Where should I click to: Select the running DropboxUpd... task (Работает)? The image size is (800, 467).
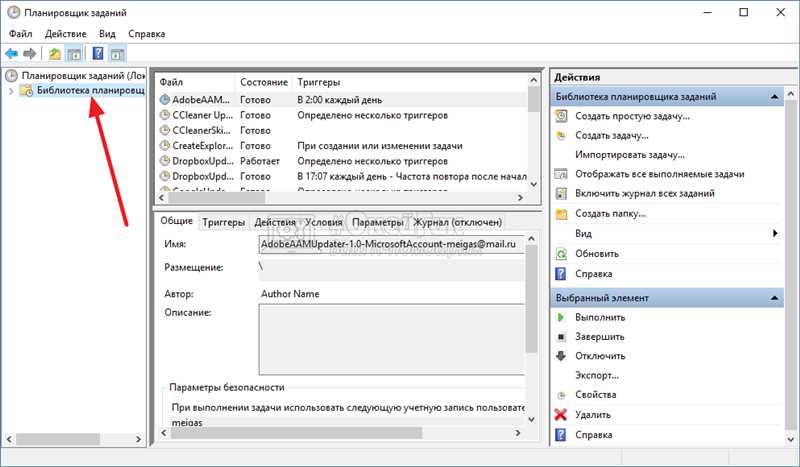(341, 161)
